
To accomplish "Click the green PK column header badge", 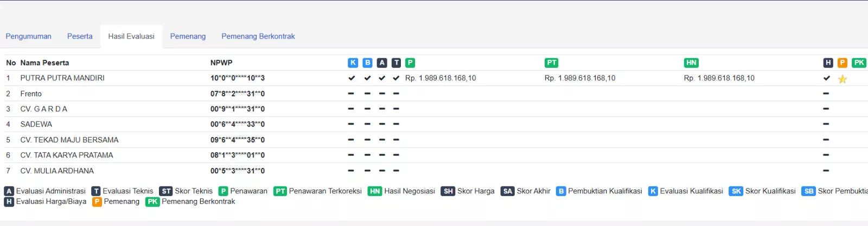I will pos(859,62).
